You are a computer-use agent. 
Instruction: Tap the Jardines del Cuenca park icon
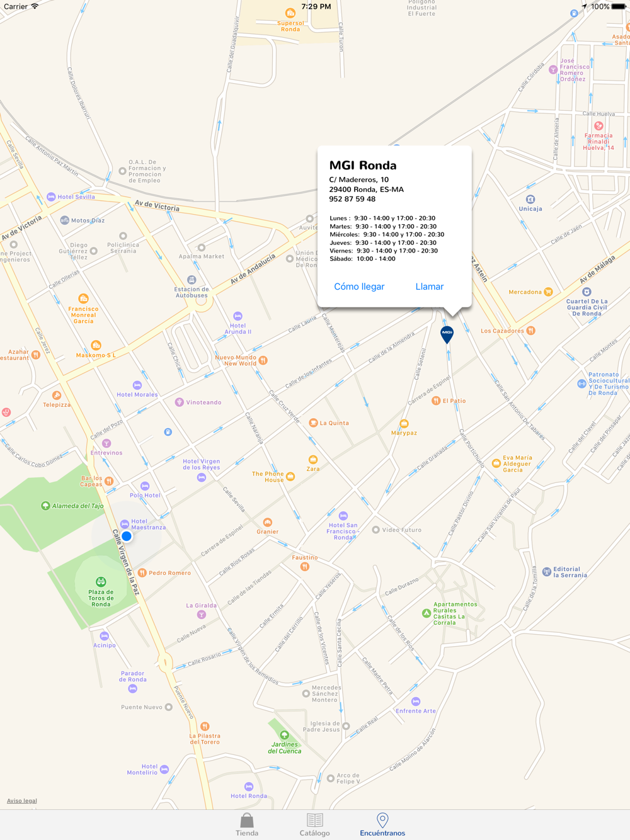click(284, 735)
